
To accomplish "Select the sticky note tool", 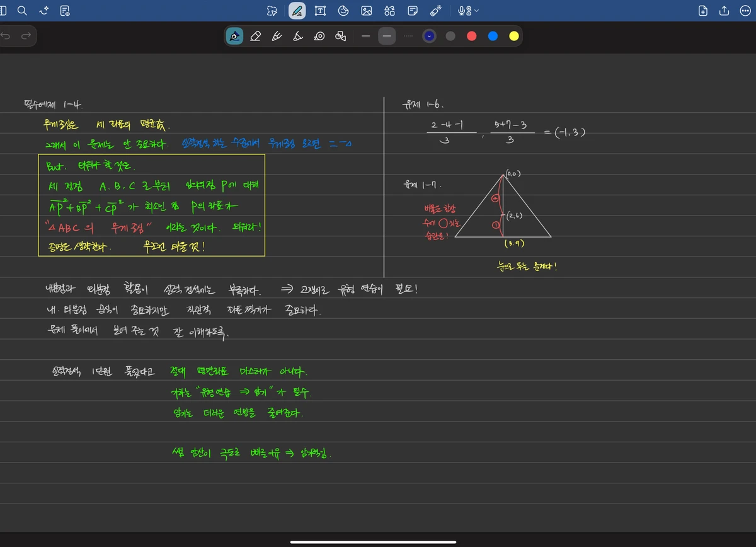I will (x=413, y=11).
